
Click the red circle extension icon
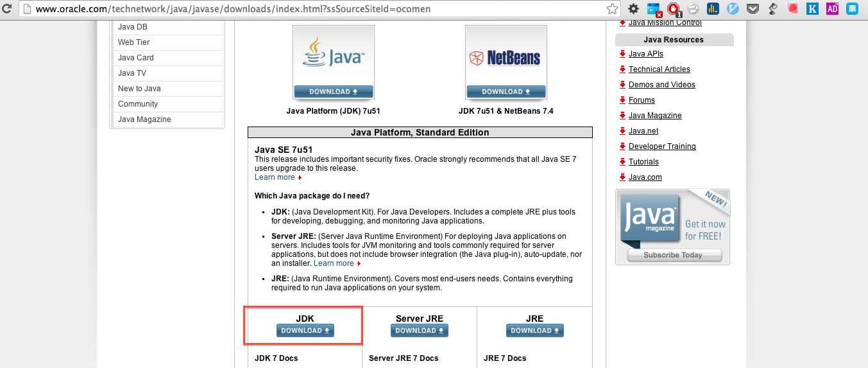[792, 9]
